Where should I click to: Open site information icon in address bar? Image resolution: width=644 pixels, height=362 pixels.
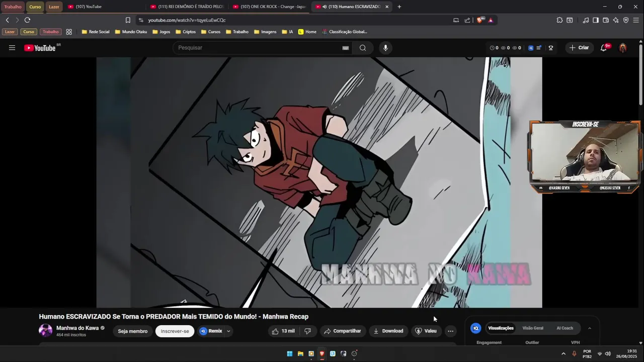(141, 20)
